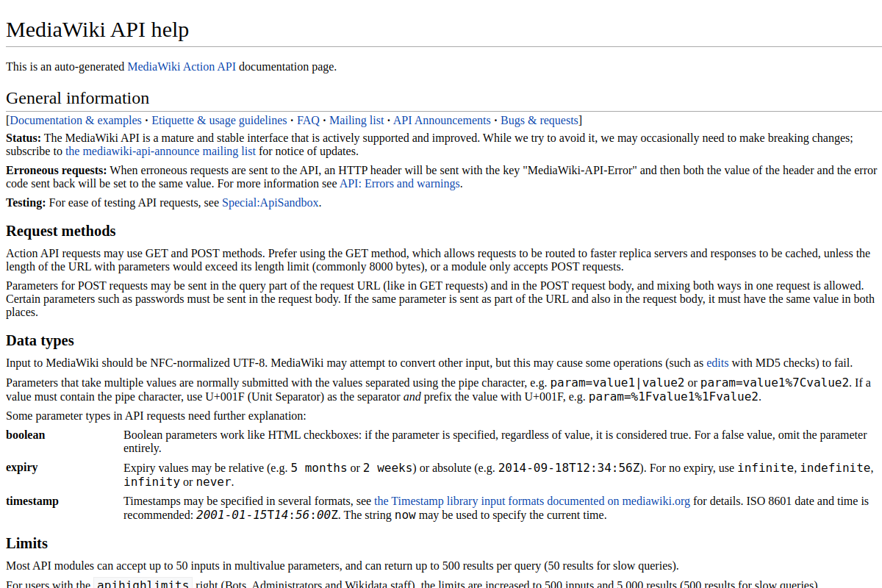Open the MediaWiki Action API link
Screen dimensions: 882x588
(182, 66)
